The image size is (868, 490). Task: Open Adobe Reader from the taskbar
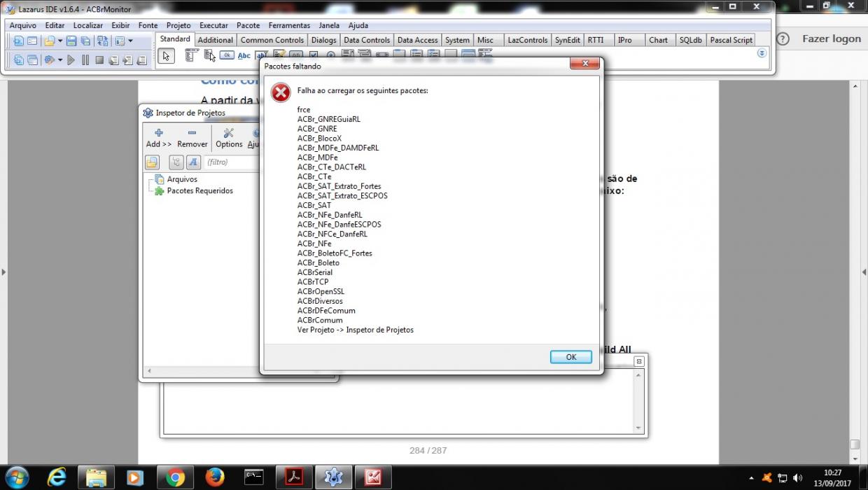point(293,477)
